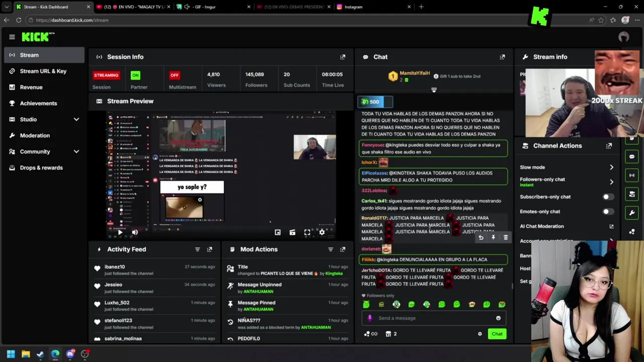Open AI Chat Moderation external link
This screenshot has width=644, height=362.
(611, 226)
